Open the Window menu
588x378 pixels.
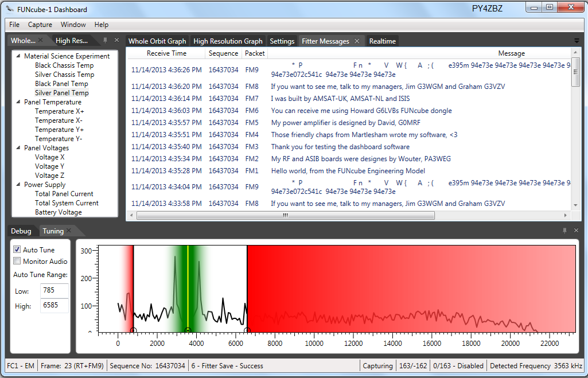pyautogui.click(x=73, y=24)
